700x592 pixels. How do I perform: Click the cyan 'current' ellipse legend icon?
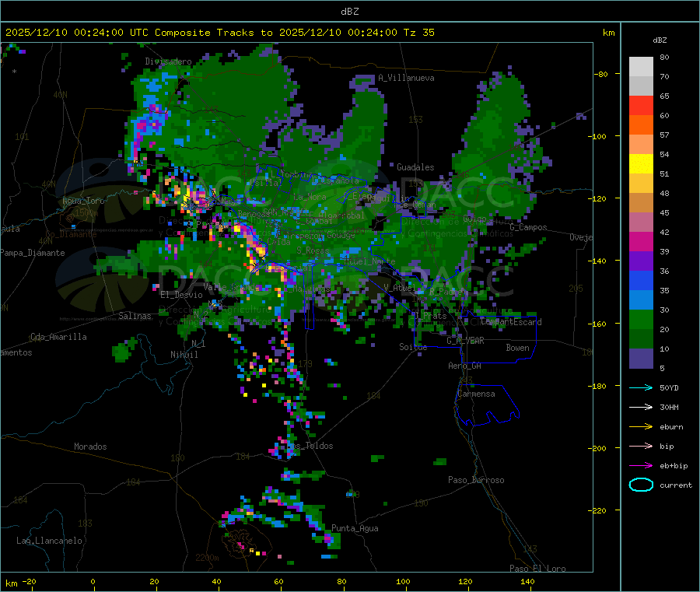tap(641, 485)
